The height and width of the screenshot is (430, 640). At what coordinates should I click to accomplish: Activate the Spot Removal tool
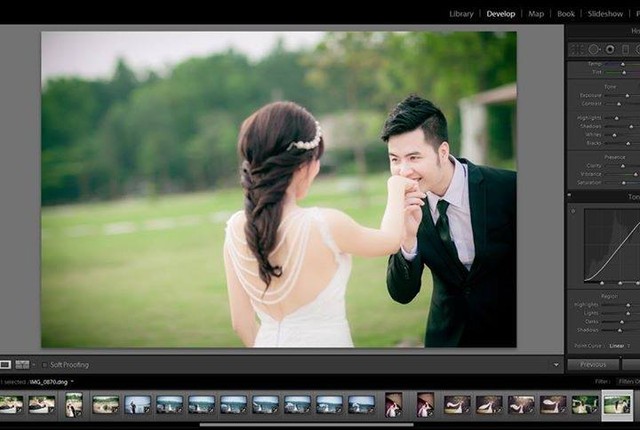[x=593, y=49]
